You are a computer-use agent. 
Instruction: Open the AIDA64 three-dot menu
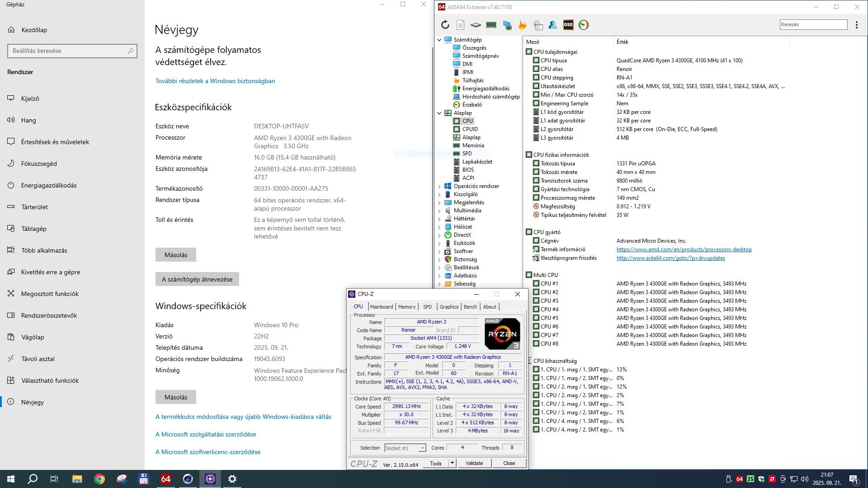coord(857,25)
